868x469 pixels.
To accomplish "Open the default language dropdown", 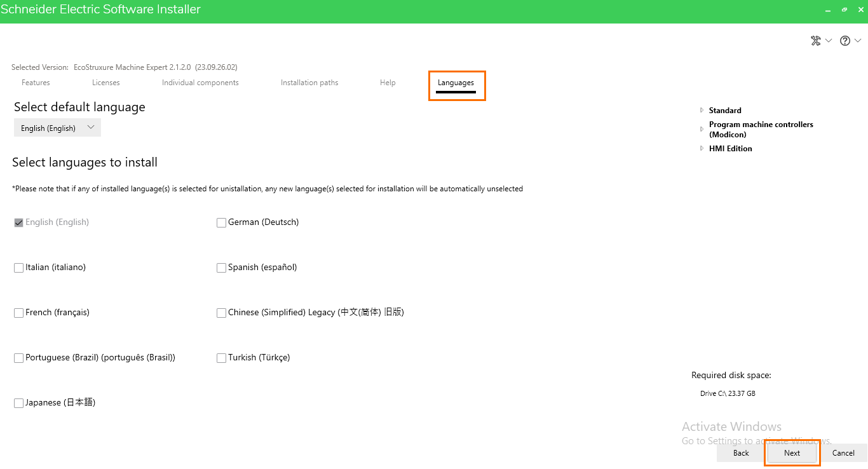I will click(x=57, y=128).
